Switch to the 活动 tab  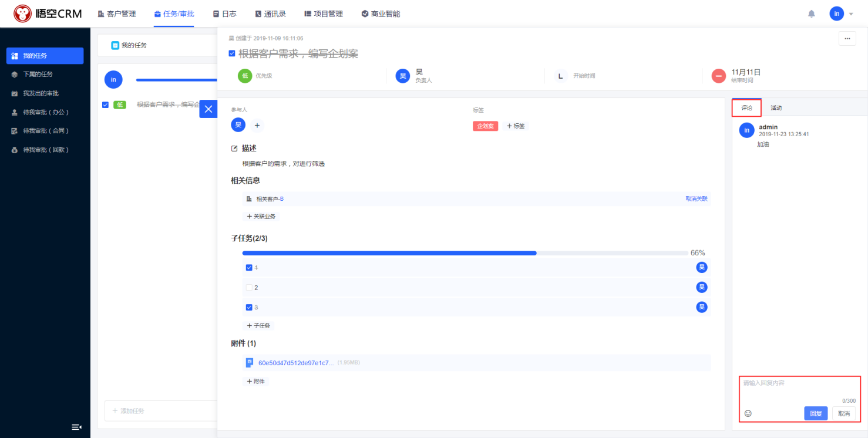(x=776, y=108)
